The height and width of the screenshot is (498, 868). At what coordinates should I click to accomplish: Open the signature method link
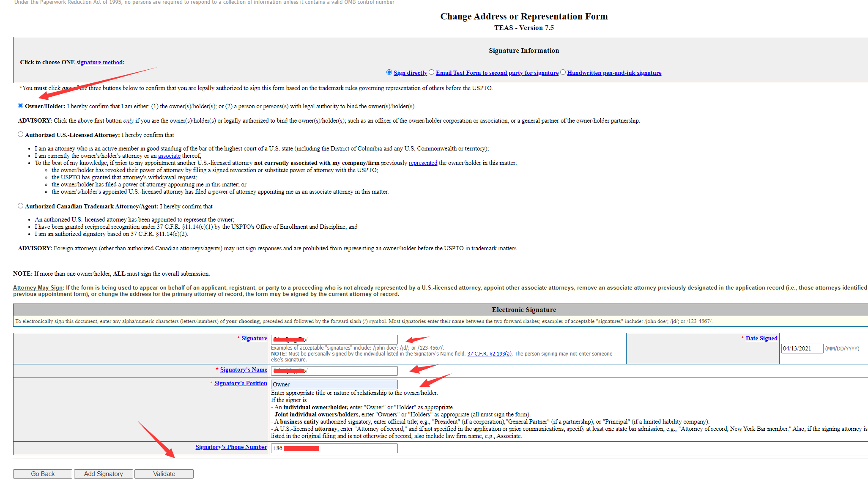click(x=99, y=62)
